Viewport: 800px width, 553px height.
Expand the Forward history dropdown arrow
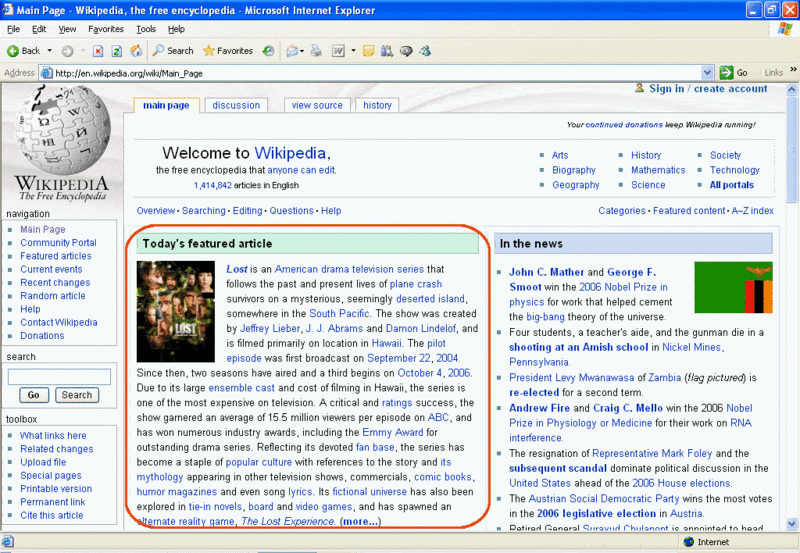coord(83,51)
